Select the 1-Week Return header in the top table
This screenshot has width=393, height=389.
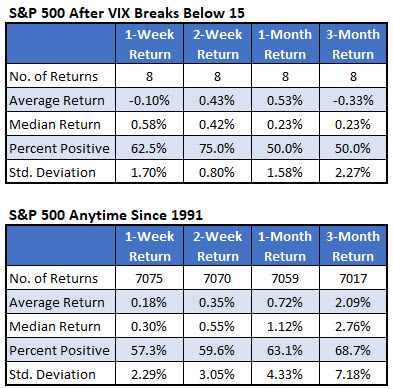(x=150, y=44)
